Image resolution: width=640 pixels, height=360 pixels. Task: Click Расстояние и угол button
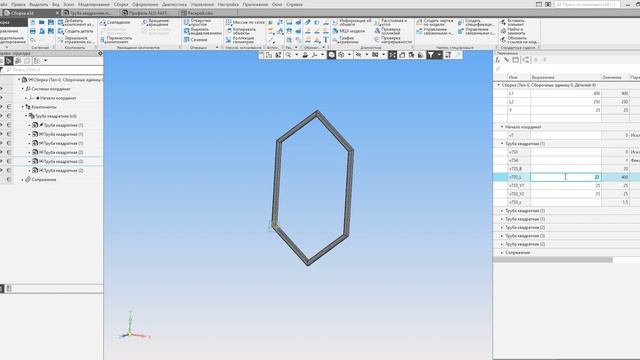(x=391, y=22)
